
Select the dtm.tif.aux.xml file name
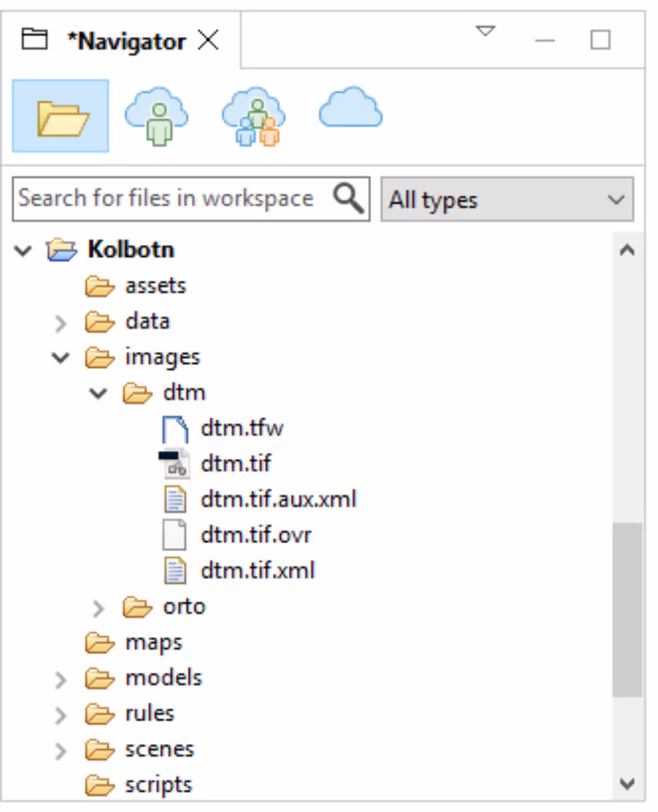tap(279, 500)
